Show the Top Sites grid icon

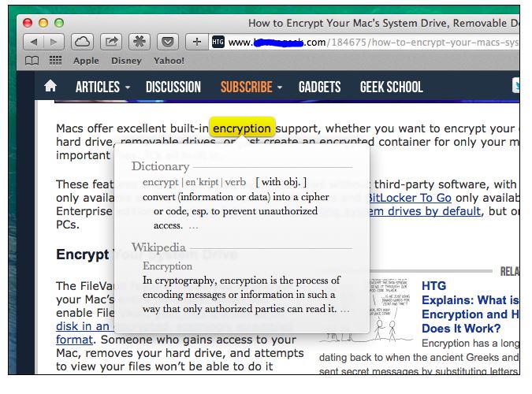click(55, 61)
